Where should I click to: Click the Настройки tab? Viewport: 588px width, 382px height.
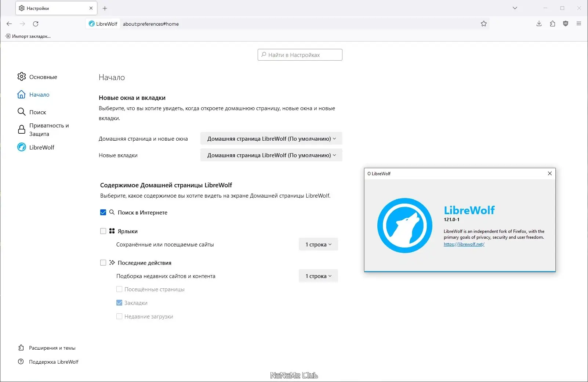56,8
